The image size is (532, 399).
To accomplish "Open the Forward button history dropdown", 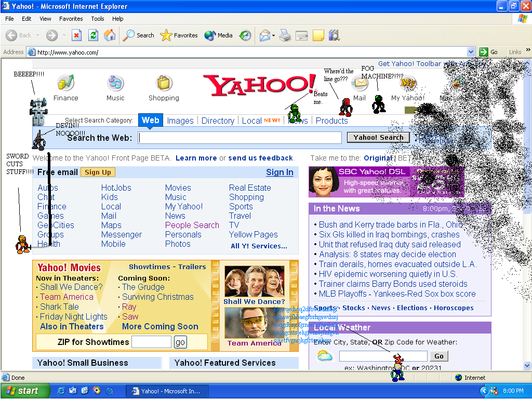I will click(x=64, y=35).
